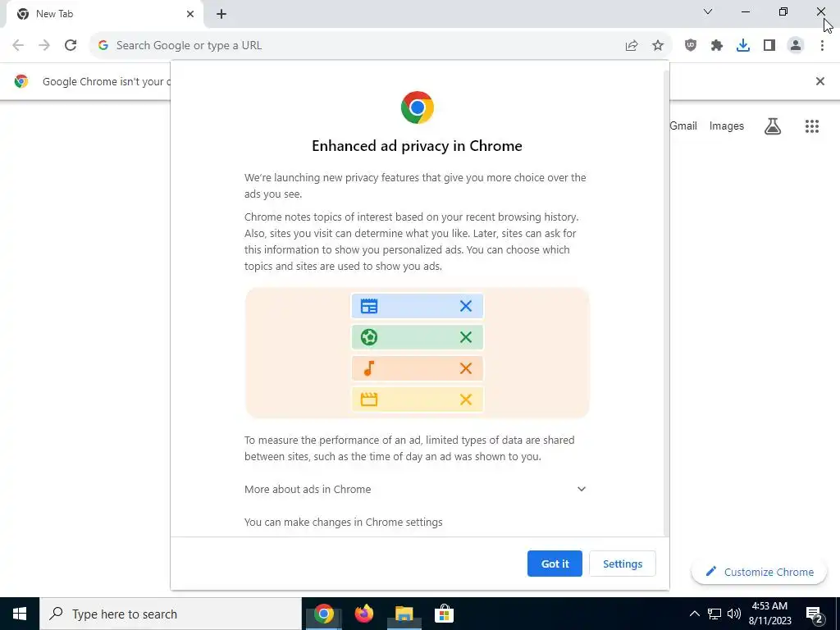The height and width of the screenshot is (630, 840).
Task: Open the profile avatar menu
Action: point(796,46)
